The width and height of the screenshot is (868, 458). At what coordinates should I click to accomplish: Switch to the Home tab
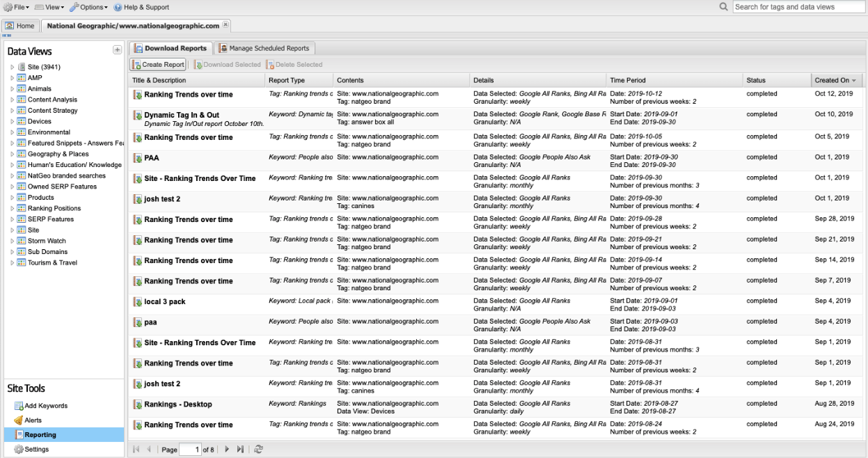coord(20,26)
